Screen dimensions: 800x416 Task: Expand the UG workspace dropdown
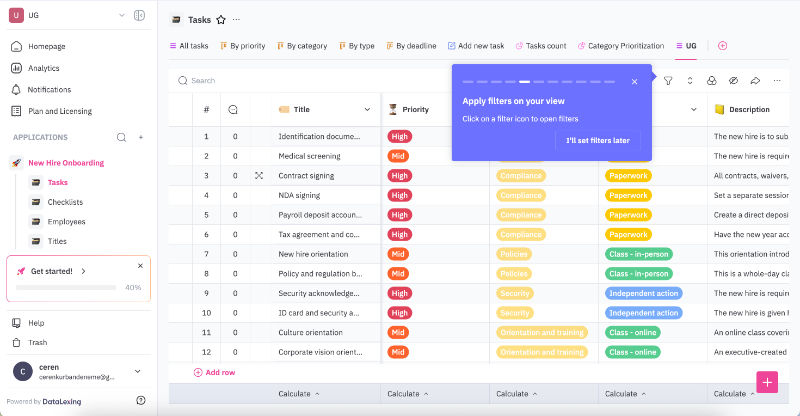click(x=121, y=15)
